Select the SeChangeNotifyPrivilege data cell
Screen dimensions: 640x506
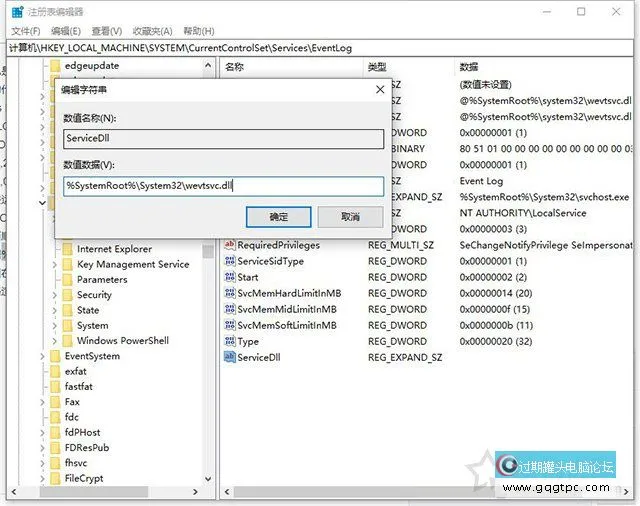[546, 245]
